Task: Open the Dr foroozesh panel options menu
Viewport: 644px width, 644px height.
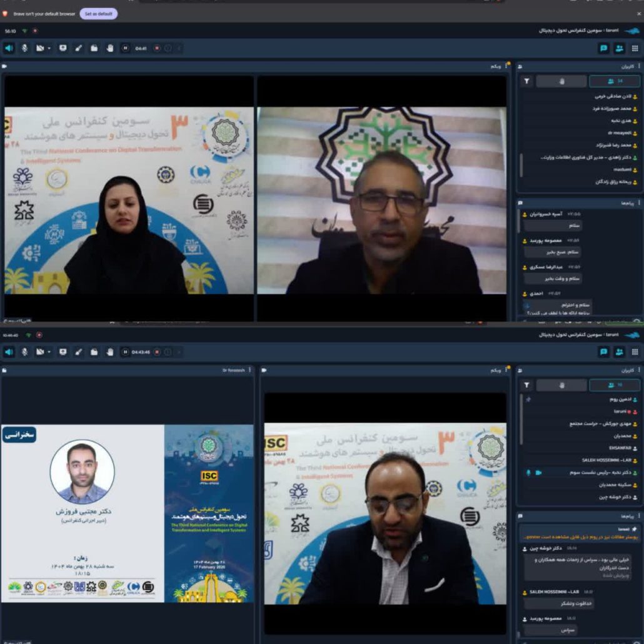Action: click(249, 370)
